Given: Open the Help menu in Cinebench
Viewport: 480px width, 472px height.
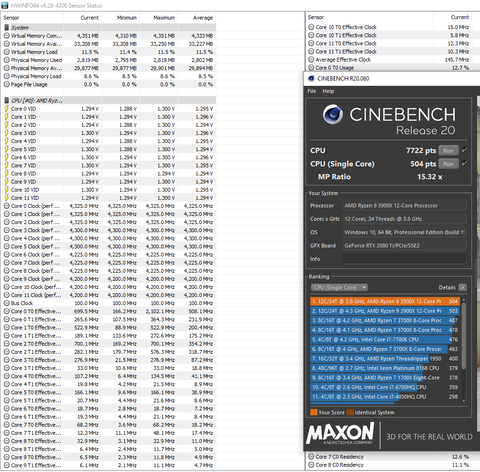Looking at the screenshot, I should [x=328, y=91].
